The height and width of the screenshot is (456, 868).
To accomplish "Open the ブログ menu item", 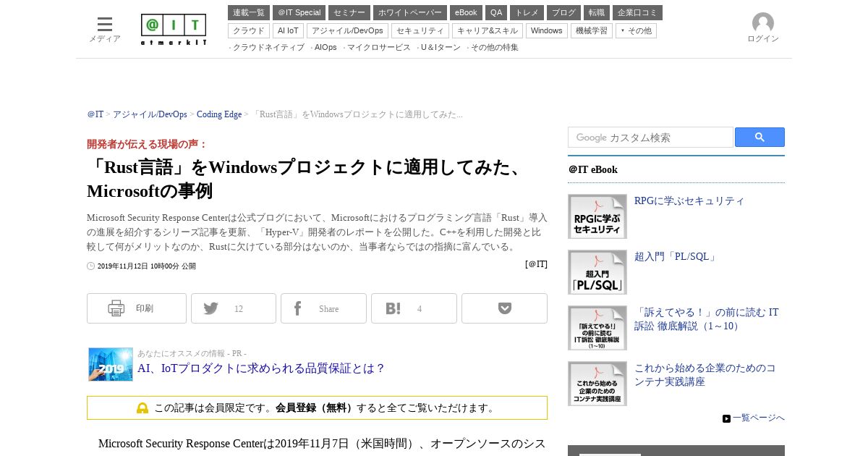I will coord(563,13).
